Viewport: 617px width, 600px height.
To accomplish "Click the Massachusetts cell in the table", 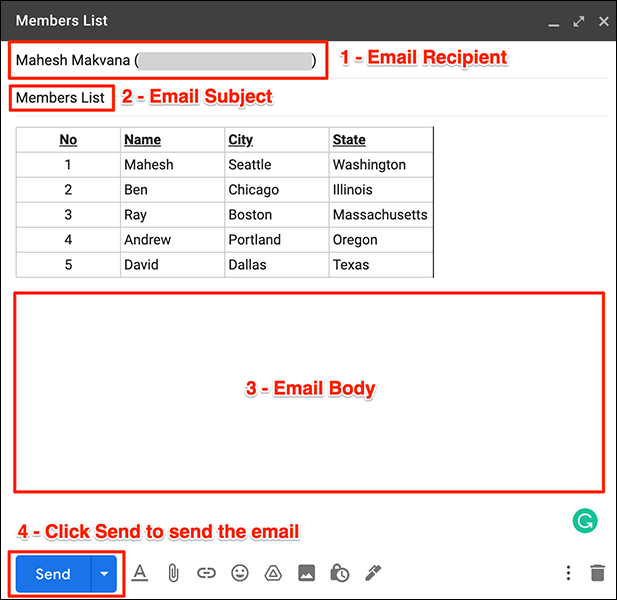I will (x=379, y=215).
